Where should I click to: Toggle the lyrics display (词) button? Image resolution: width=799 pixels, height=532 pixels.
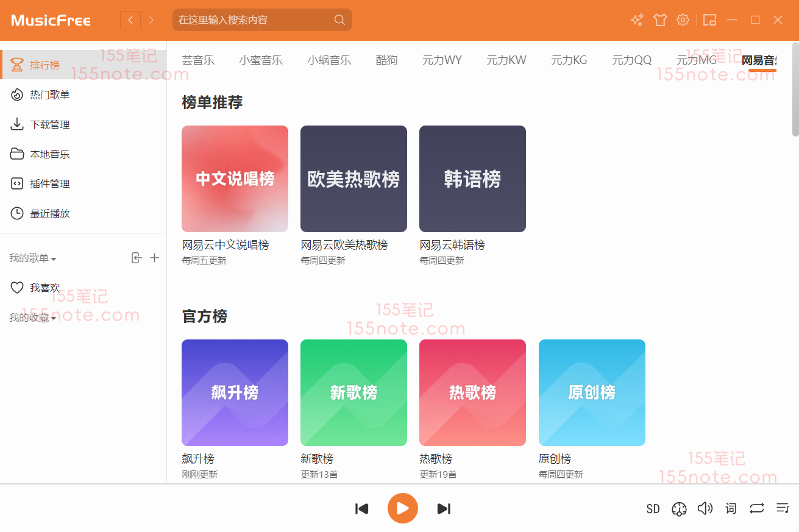click(x=731, y=508)
